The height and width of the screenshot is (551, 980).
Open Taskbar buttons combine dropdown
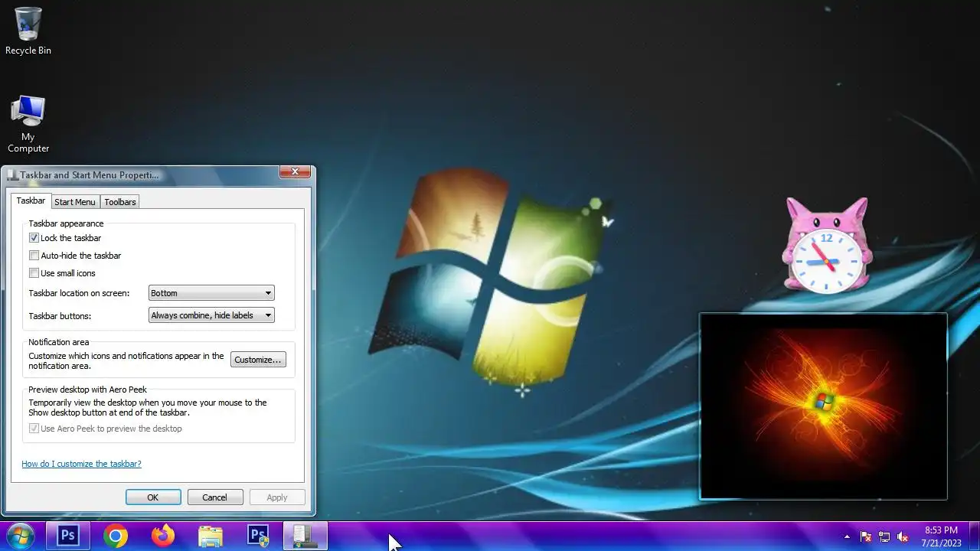tap(211, 315)
